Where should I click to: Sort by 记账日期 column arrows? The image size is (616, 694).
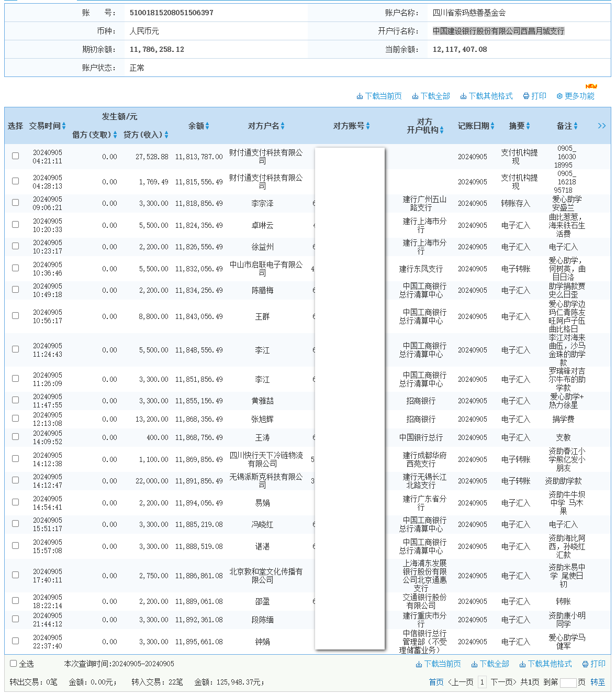(492, 126)
